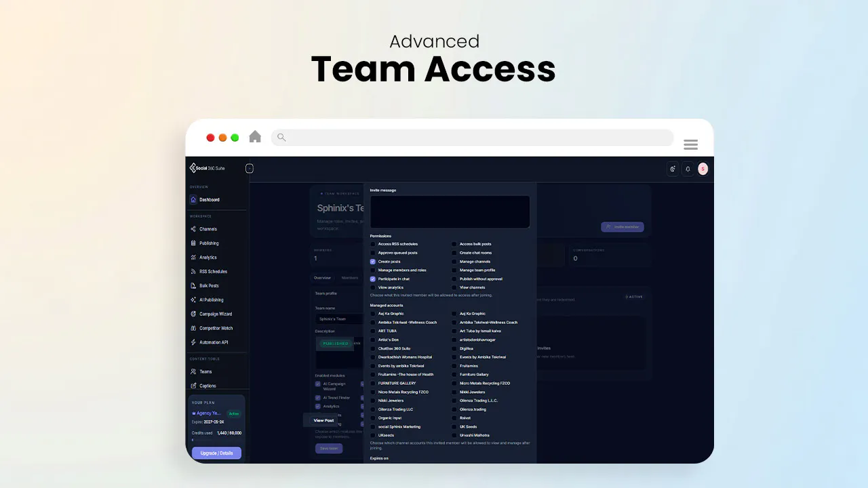Click the Credits used progress bar

216,439
